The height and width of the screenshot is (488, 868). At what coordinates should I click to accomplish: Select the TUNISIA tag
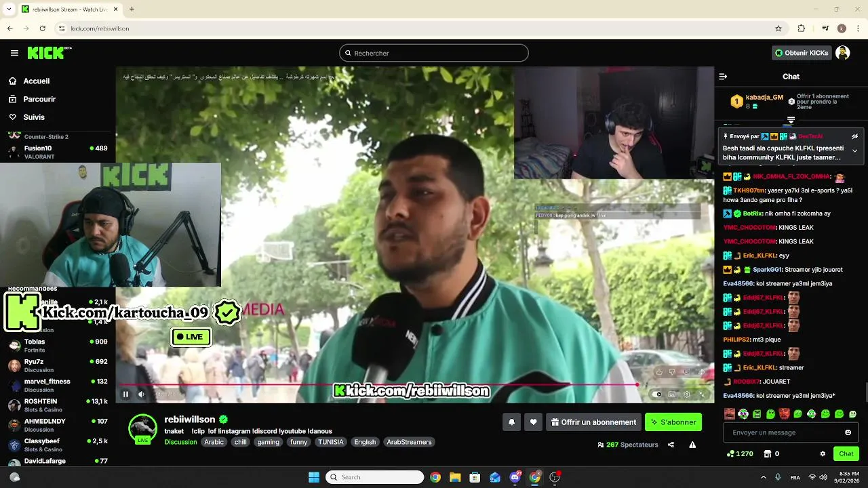(331, 442)
